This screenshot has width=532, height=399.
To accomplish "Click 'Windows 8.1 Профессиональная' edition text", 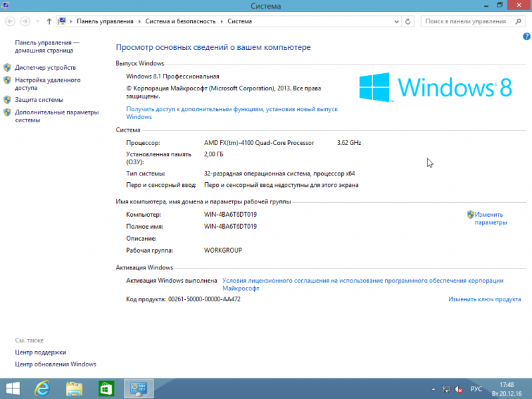I will [x=173, y=76].
